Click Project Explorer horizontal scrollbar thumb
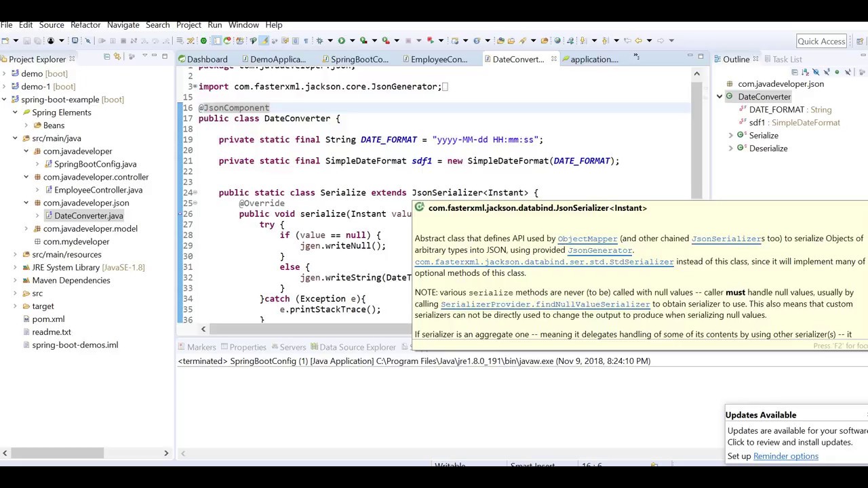Screen dimensions: 868x488 [x=57, y=453]
